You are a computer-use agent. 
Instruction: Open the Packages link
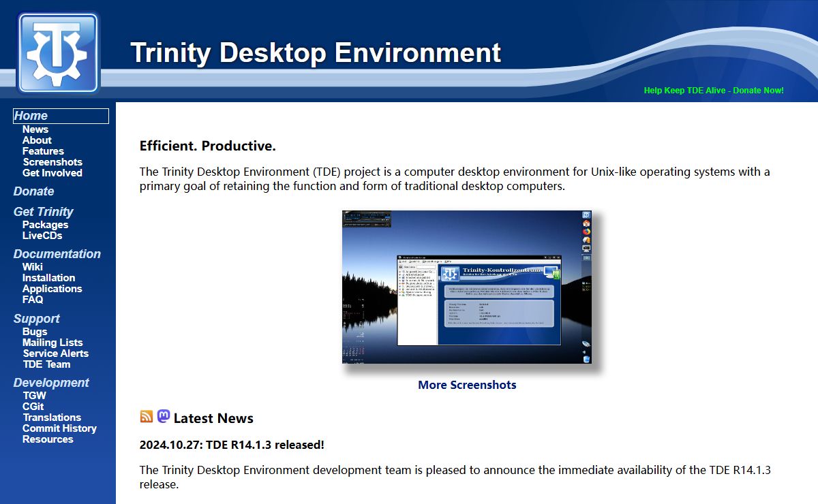coord(45,225)
